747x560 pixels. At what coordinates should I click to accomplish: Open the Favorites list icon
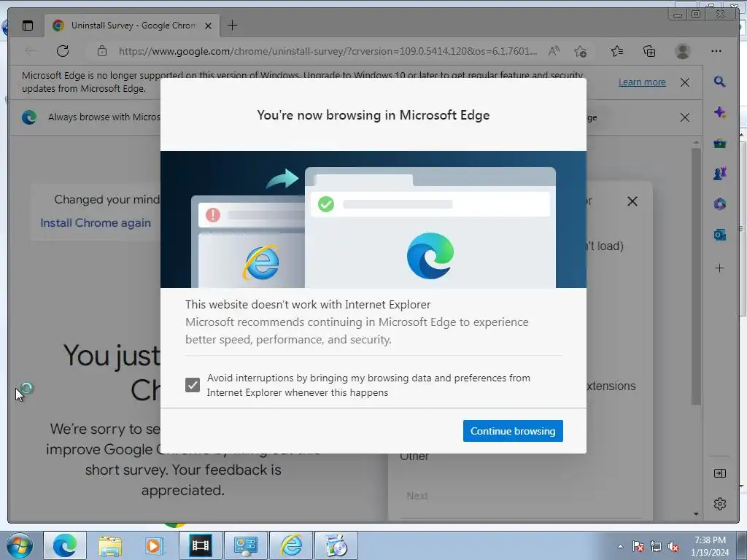point(617,51)
